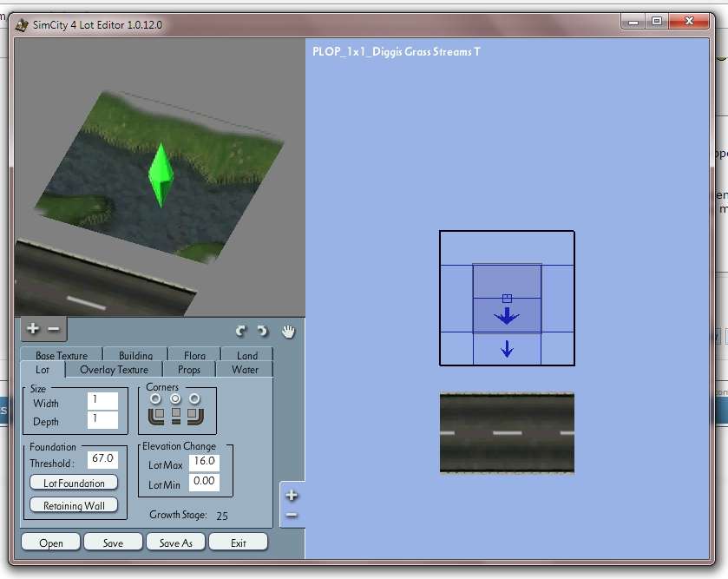Click the Save button
The height and width of the screenshot is (579, 728).
(x=113, y=543)
